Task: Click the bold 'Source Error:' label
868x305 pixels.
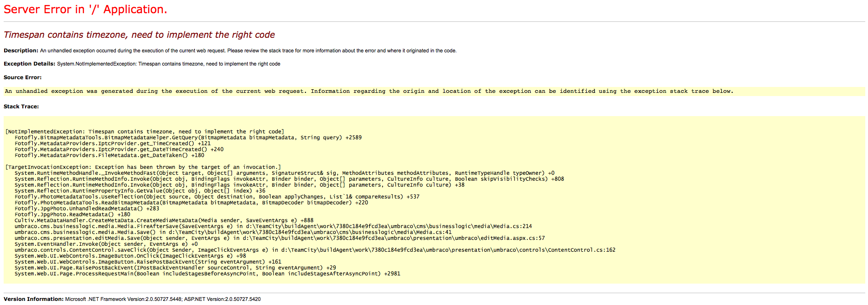Action: point(22,77)
